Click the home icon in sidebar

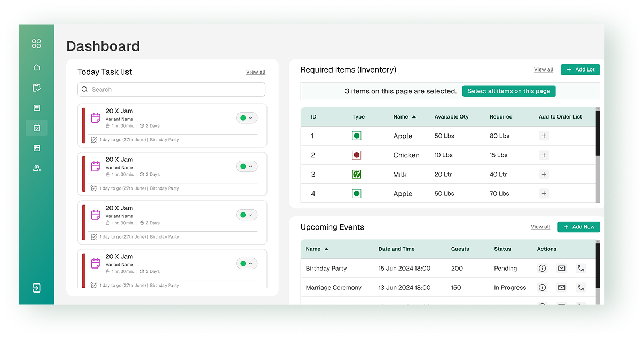36,67
